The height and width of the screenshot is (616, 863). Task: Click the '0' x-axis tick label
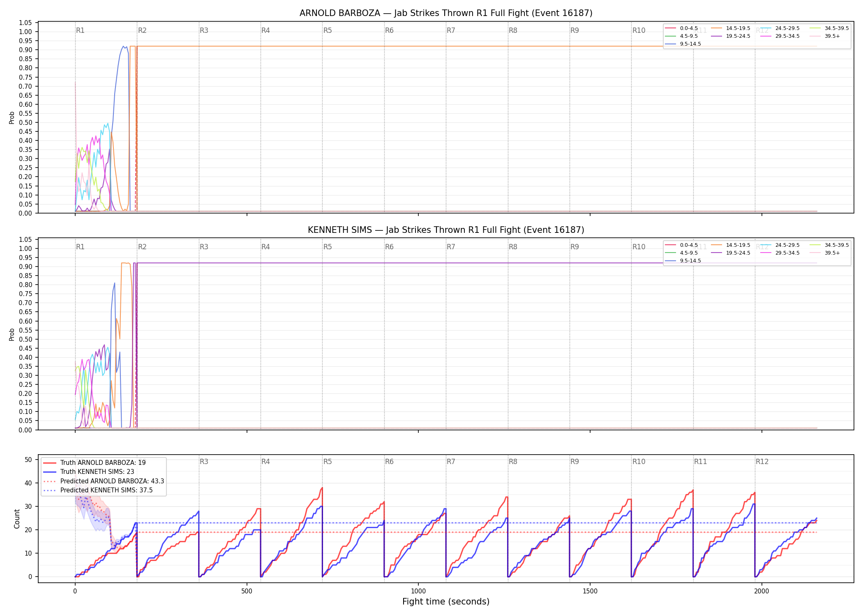point(75,591)
